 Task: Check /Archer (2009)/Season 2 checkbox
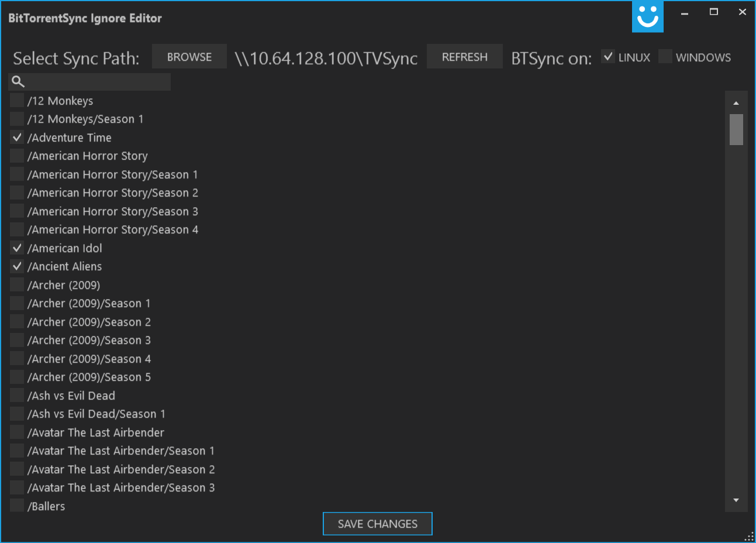pyautogui.click(x=17, y=322)
